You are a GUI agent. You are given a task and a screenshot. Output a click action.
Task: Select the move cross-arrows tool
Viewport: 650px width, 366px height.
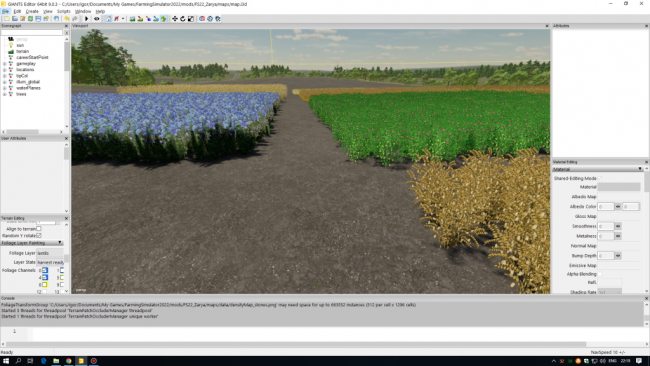[x=175, y=19]
